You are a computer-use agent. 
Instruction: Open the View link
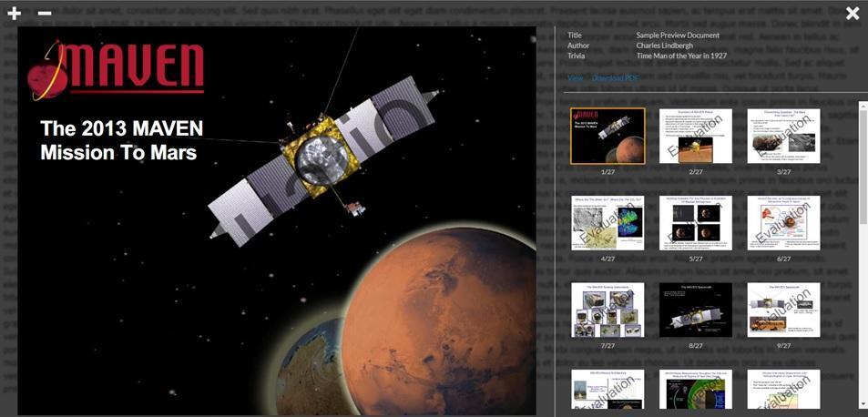[x=575, y=78]
